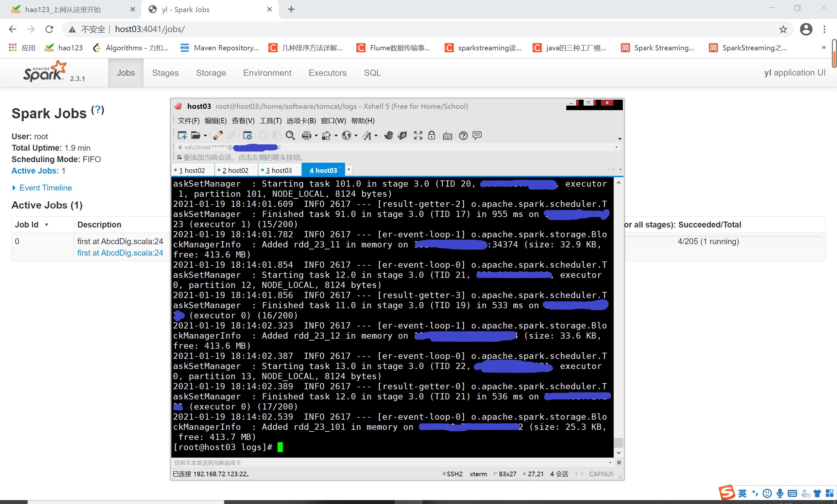
Task: Switch to the Executors tab in Spark
Action: [327, 73]
